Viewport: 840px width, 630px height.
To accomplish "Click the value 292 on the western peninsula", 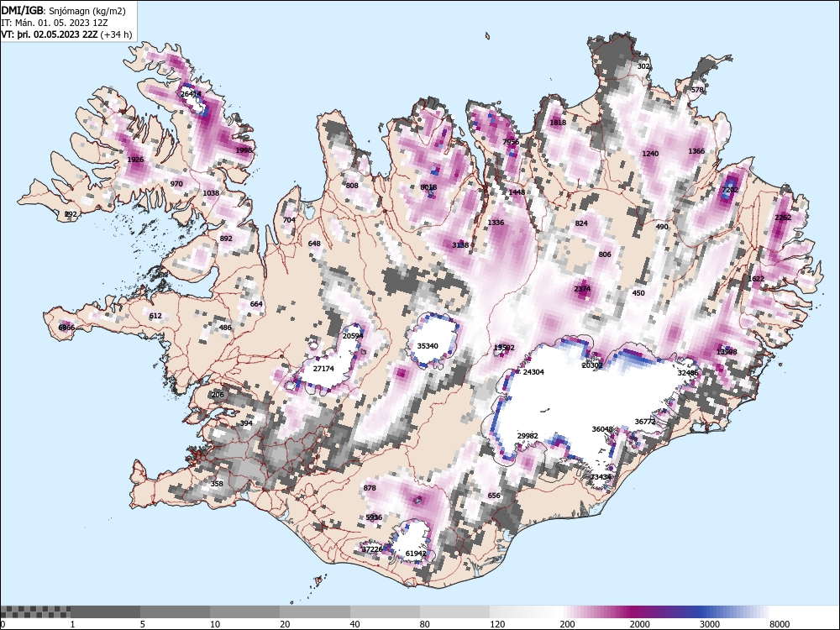I will tap(71, 213).
